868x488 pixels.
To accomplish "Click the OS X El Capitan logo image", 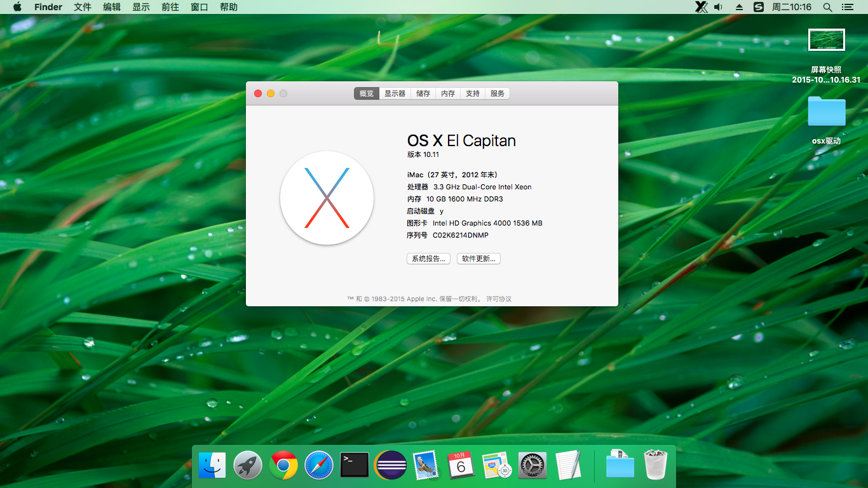I will point(327,198).
